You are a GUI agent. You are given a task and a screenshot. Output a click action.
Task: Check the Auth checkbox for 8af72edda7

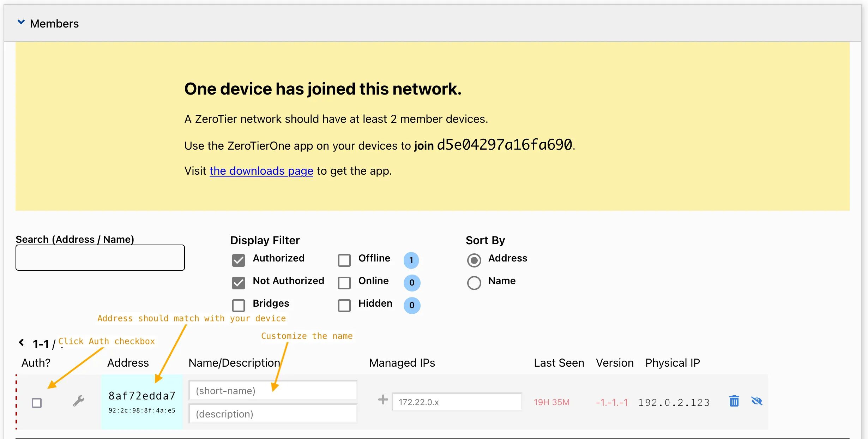click(x=37, y=403)
